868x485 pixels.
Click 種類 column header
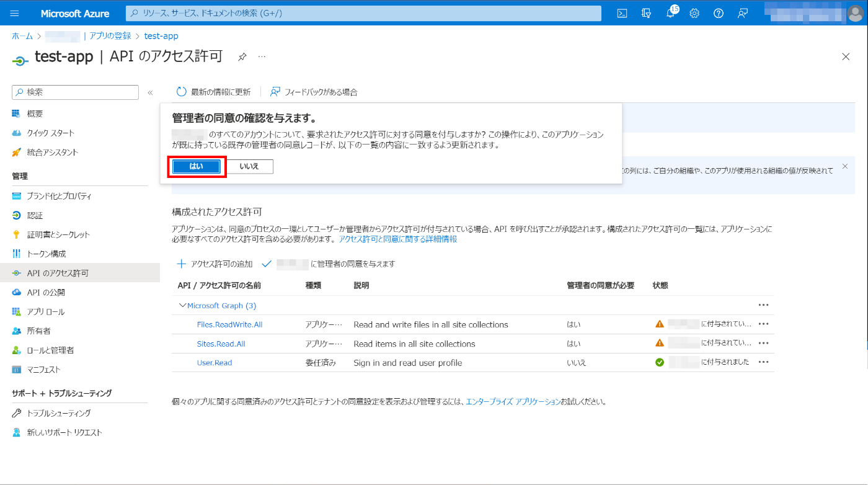(313, 285)
